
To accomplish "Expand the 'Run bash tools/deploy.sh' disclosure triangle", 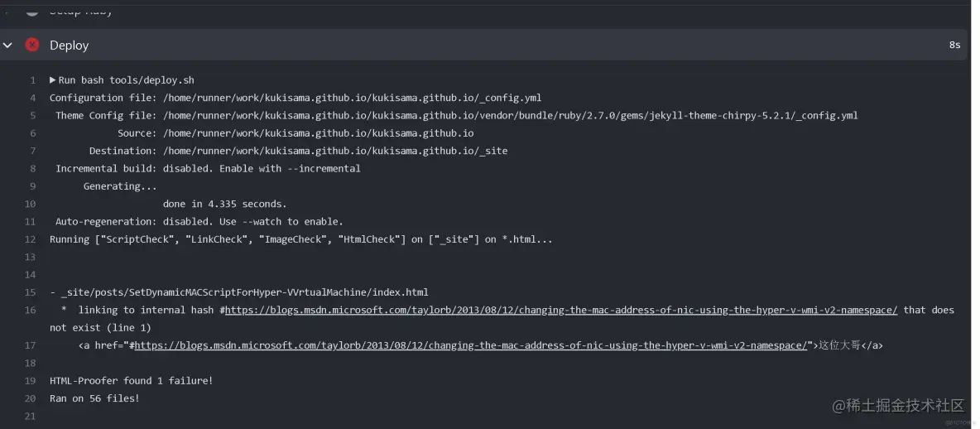I will (53, 80).
